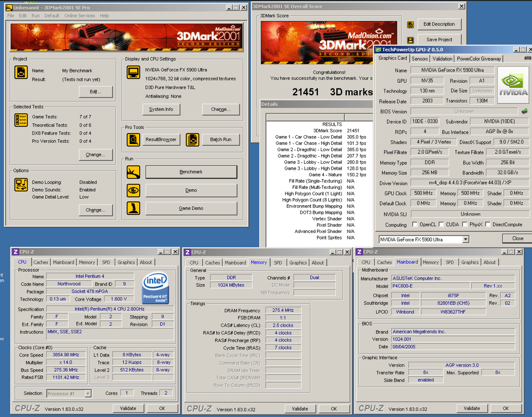The width and height of the screenshot is (532, 417).
Task: Click the Demo button in Run section
Action: [x=191, y=190]
